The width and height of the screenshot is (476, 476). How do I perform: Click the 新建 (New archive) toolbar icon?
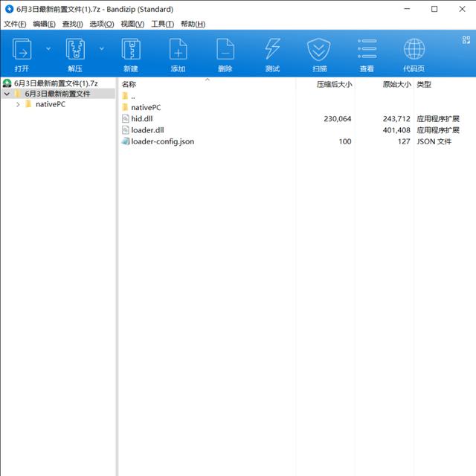pyautogui.click(x=131, y=50)
